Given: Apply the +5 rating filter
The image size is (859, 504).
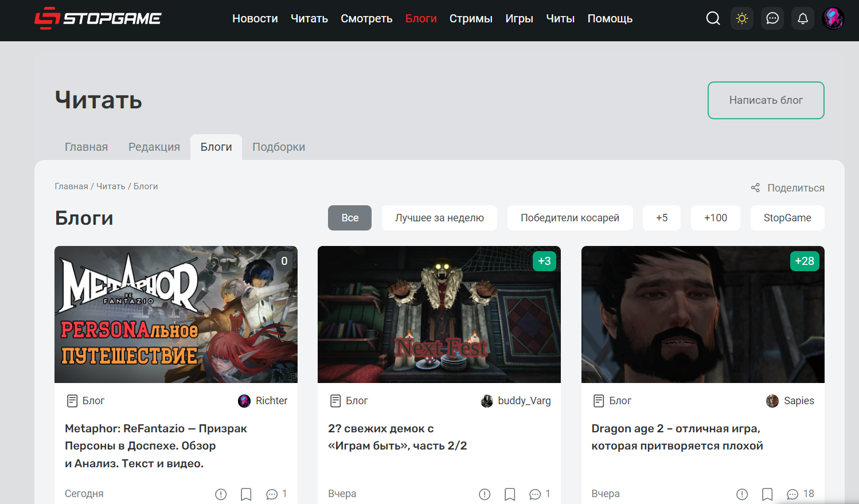Looking at the screenshot, I should (662, 218).
